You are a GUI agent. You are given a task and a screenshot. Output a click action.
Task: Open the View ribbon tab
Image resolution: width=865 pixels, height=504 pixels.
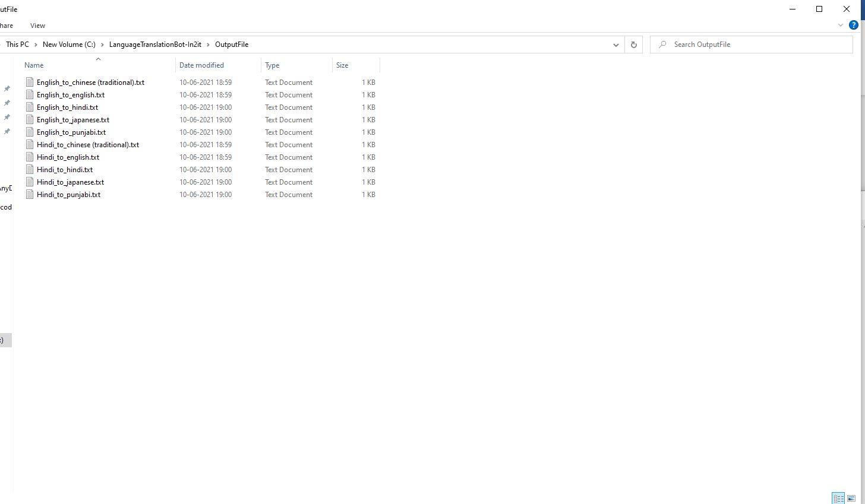coord(37,26)
